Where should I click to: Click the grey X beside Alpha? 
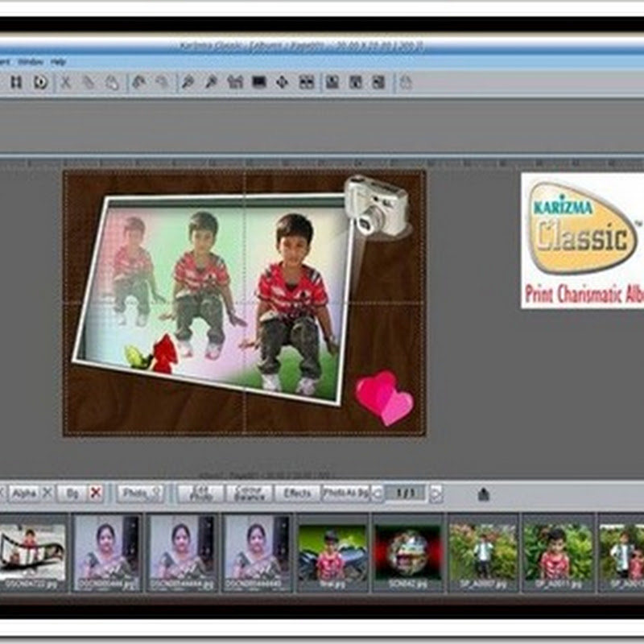[x=47, y=493]
